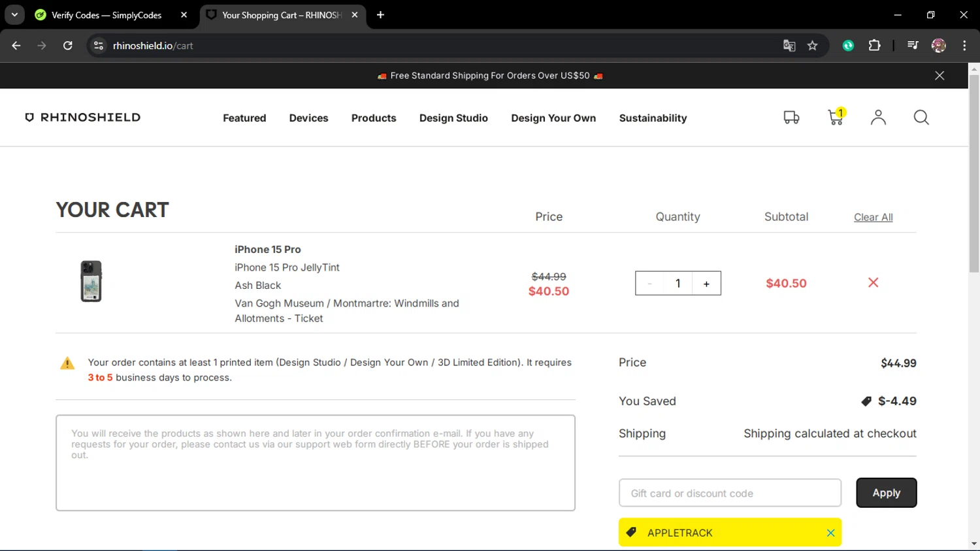View site information icon in address bar
This screenshot has width=980, height=551.
click(x=99, y=46)
